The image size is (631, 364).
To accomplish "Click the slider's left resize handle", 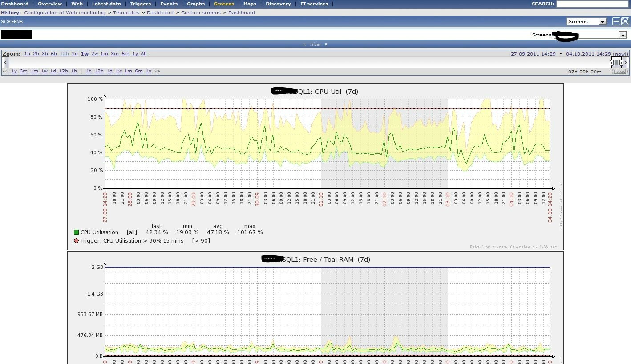I will pos(611,63).
